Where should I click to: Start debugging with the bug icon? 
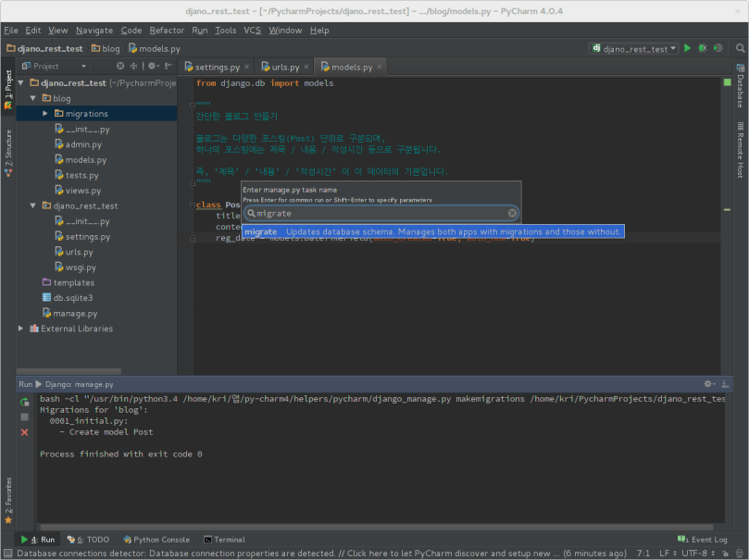[703, 48]
